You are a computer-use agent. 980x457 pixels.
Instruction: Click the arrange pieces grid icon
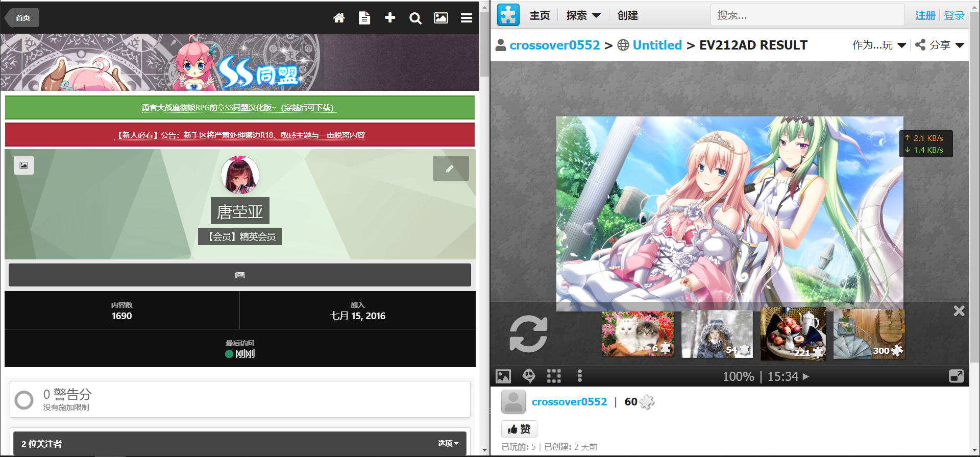(x=554, y=376)
